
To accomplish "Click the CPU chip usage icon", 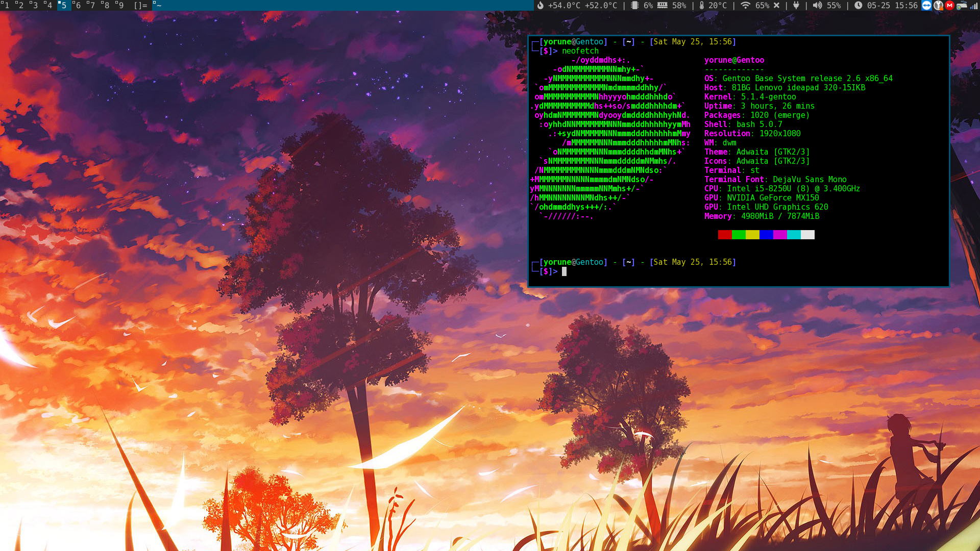I will (634, 6).
